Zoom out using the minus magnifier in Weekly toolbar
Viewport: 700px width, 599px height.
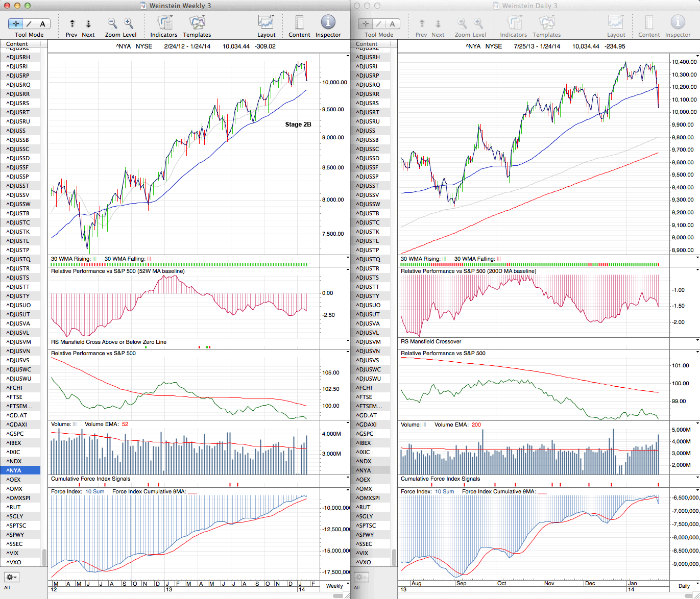click(112, 23)
